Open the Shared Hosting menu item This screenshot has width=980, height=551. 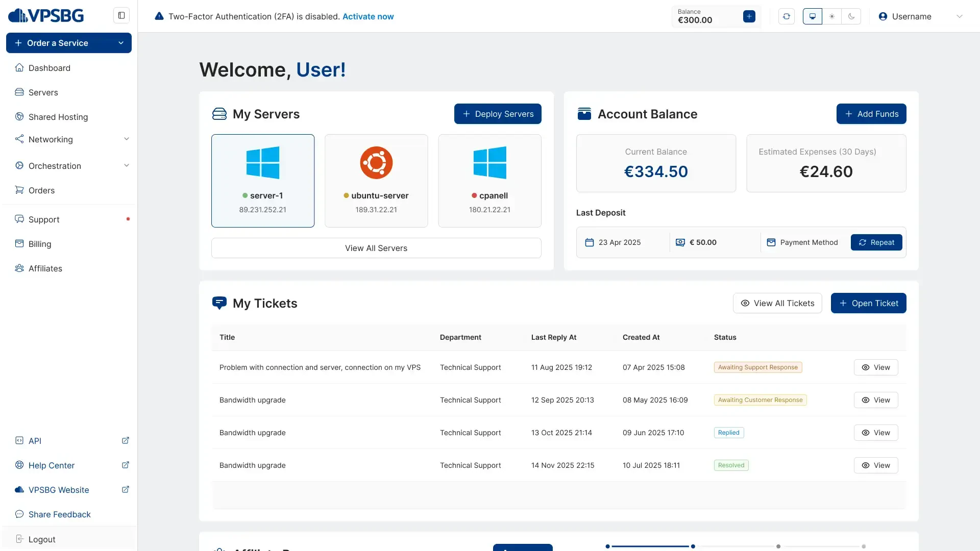[58, 117]
